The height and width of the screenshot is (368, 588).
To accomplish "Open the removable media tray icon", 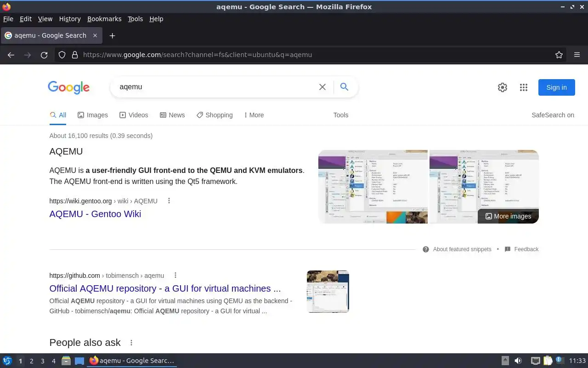I will point(505,361).
